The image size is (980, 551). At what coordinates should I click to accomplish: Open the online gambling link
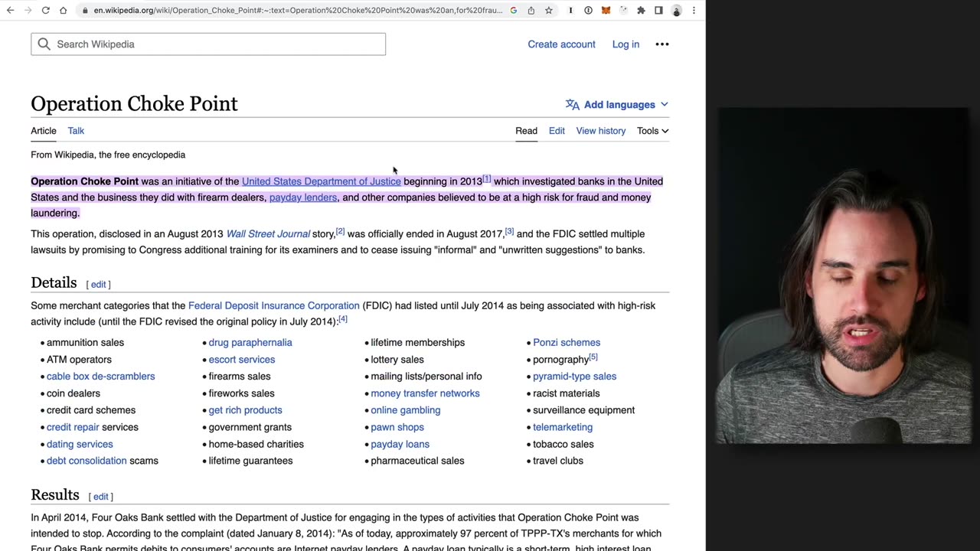pyautogui.click(x=406, y=410)
